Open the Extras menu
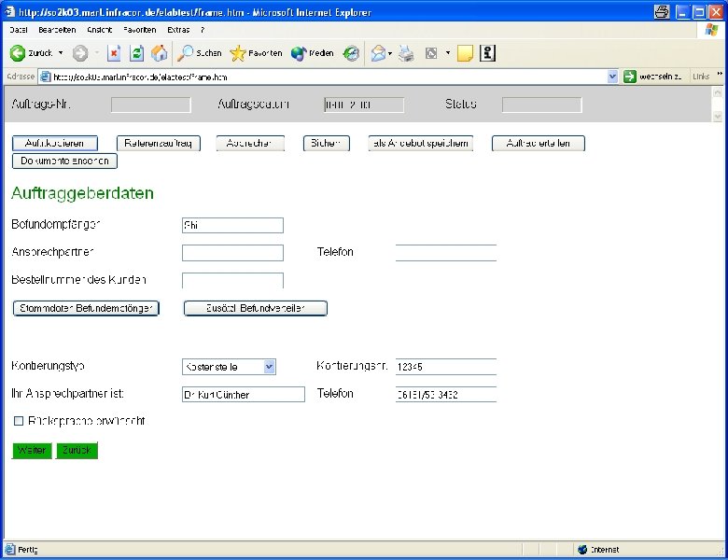This screenshot has width=728, height=560. 178,30
